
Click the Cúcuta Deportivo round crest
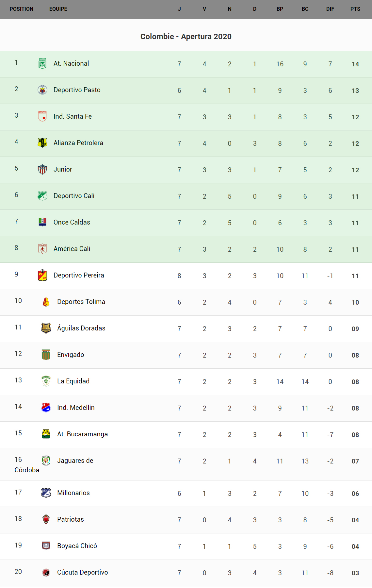pyautogui.click(x=46, y=572)
